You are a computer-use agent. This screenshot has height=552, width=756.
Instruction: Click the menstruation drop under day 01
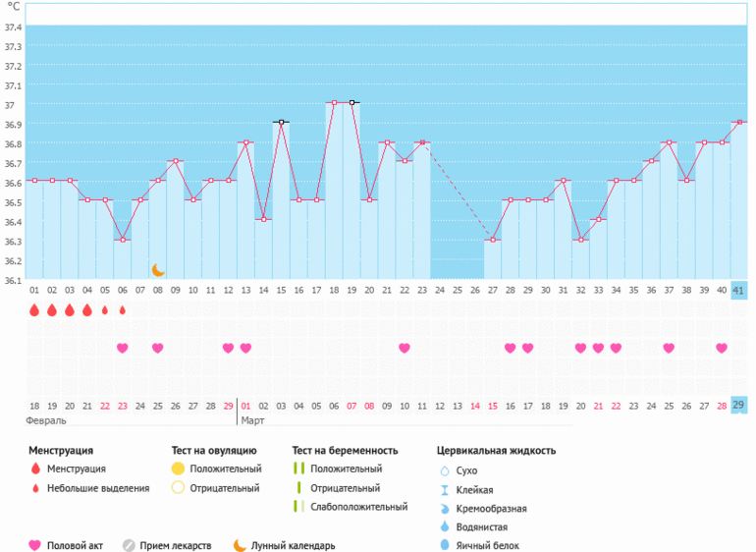coord(34,310)
